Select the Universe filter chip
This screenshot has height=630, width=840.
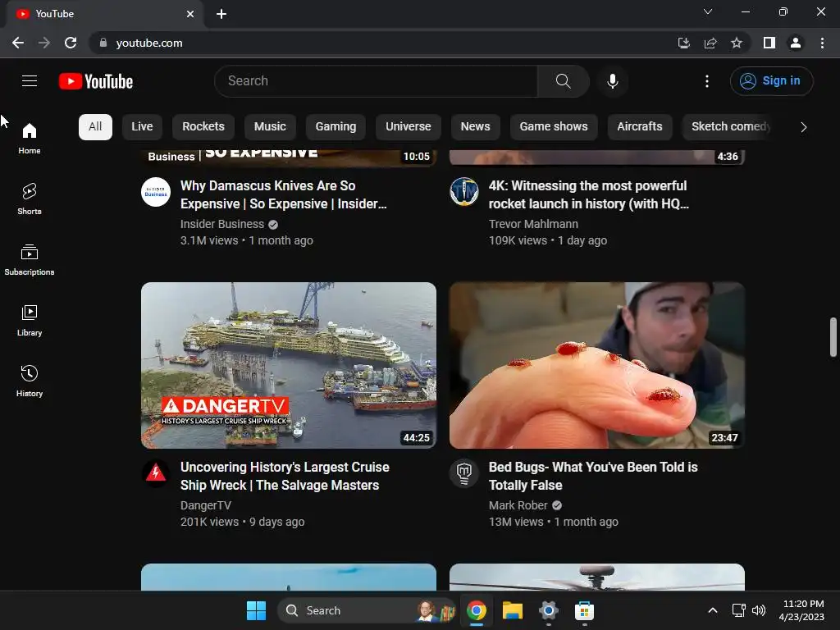[409, 127]
